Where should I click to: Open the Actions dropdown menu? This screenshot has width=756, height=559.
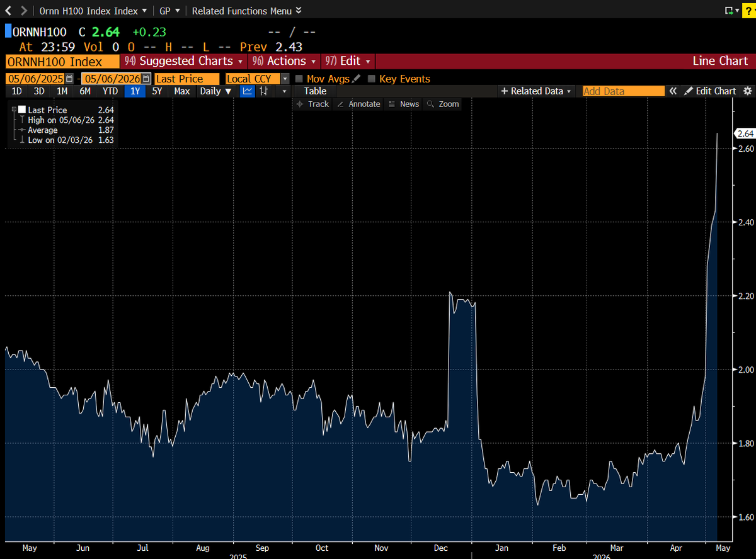(284, 61)
